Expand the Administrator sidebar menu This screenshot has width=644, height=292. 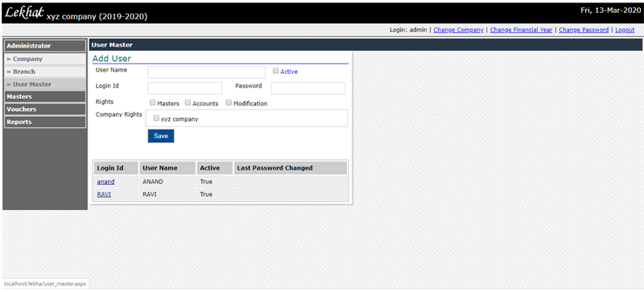click(x=45, y=46)
